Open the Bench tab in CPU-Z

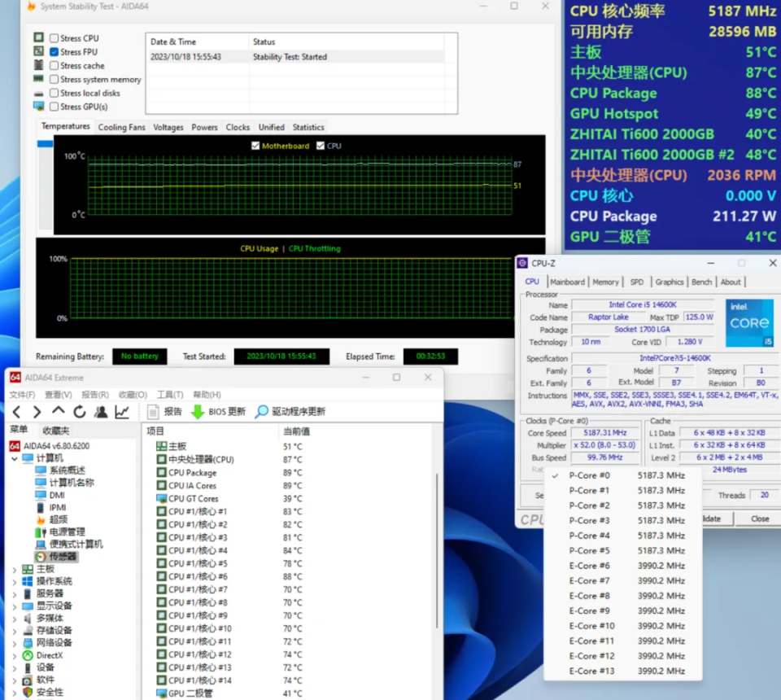click(701, 282)
